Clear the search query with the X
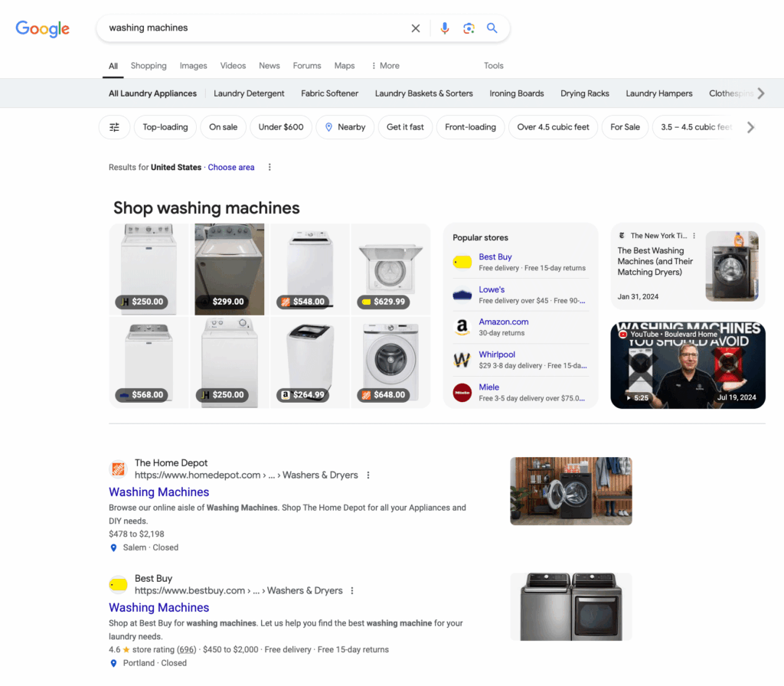The image size is (784, 686). coord(415,28)
